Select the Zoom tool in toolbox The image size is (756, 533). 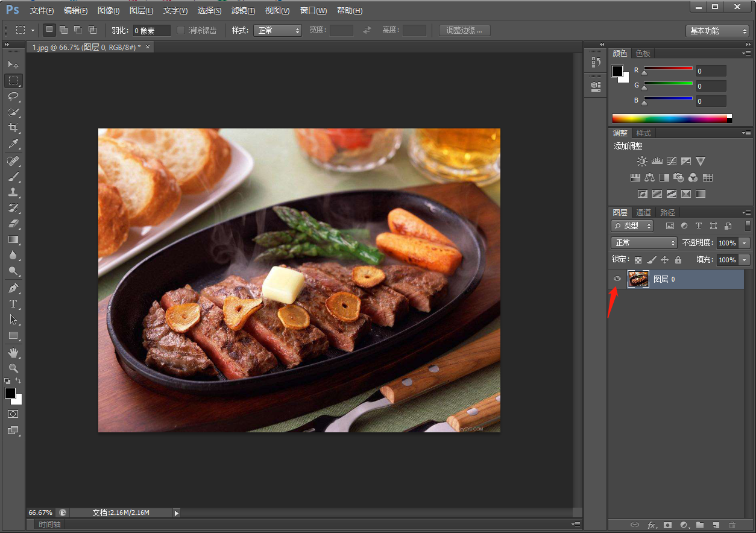tap(13, 368)
